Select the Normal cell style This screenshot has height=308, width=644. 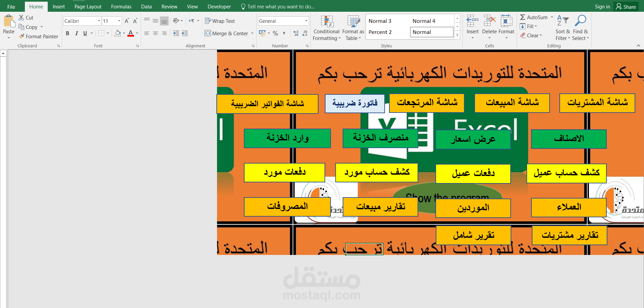coord(432,32)
